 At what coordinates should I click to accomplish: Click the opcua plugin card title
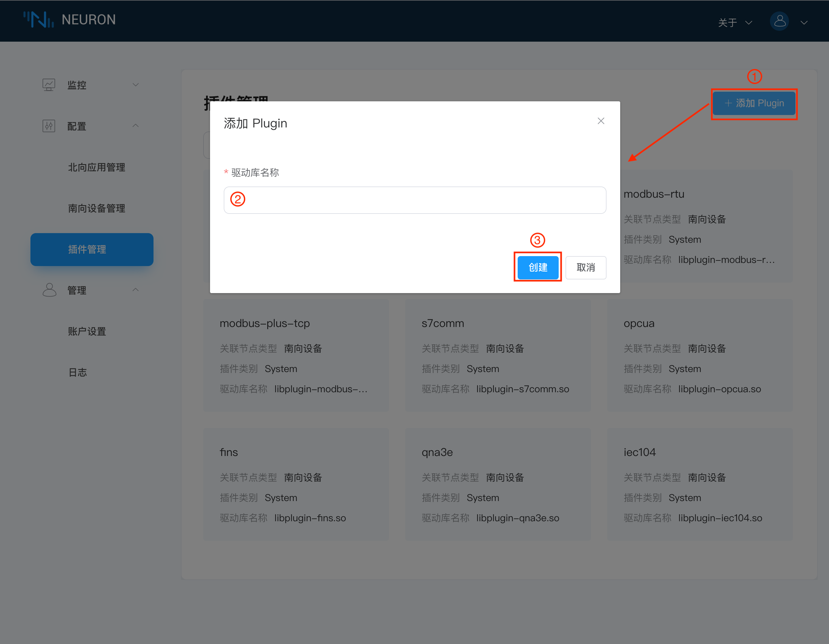tap(639, 323)
